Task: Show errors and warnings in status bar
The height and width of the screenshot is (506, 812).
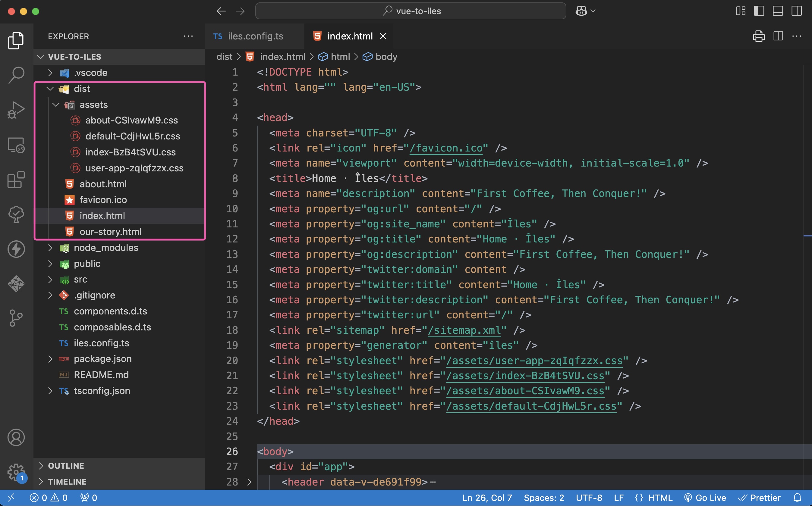Action: pos(49,498)
